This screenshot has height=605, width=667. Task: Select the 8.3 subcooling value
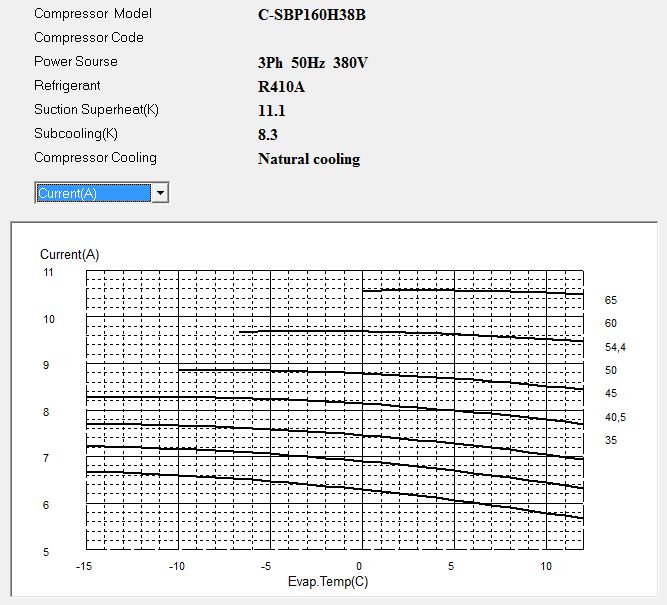[268, 135]
